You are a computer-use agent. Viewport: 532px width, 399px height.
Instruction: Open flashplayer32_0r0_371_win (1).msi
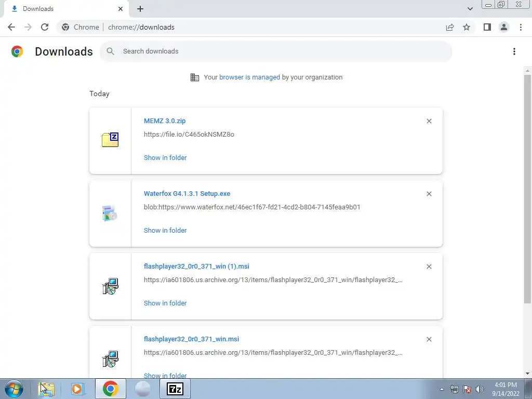pyautogui.click(x=196, y=267)
